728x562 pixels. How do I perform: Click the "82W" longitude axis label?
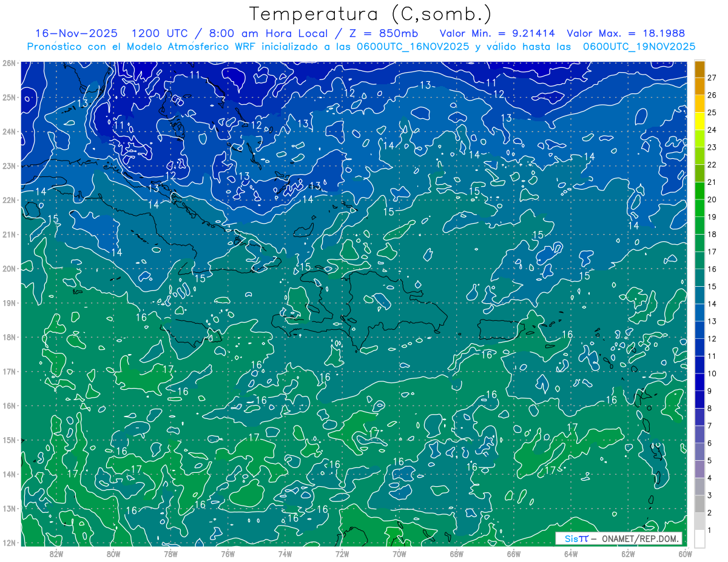click(x=56, y=554)
